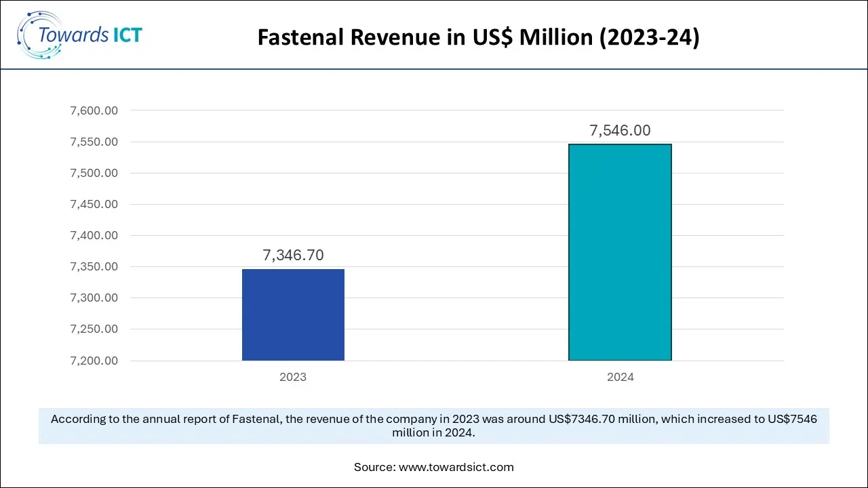Select the 7,346.70 data label
Image resolution: width=868 pixels, height=488 pixels.
(293, 256)
